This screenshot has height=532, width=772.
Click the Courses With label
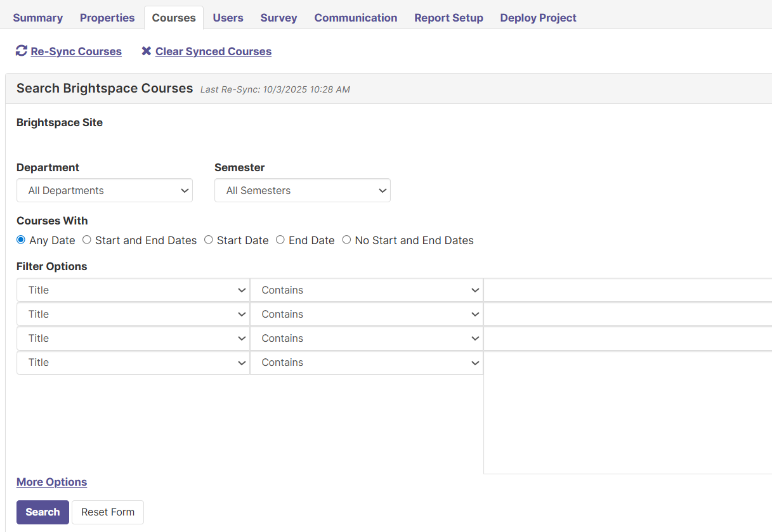pyautogui.click(x=52, y=221)
